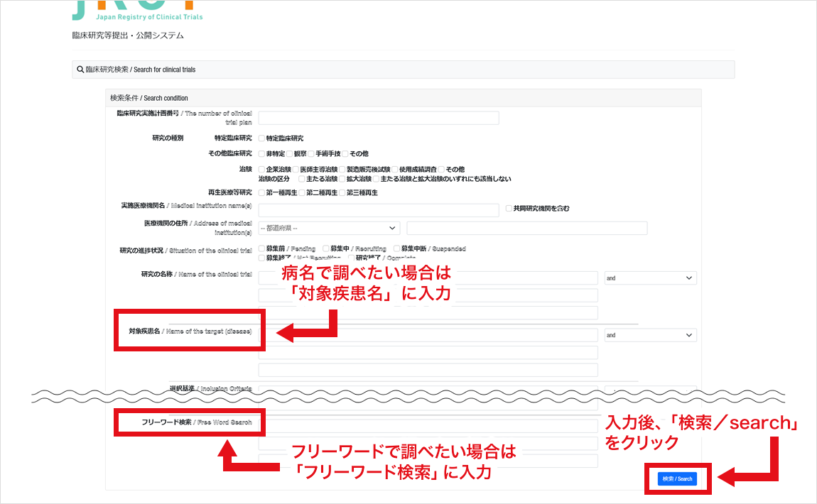This screenshot has height=504, width=817.
Task: Enable the 特定臨床研究 checkbox
Action: point(260,138)
